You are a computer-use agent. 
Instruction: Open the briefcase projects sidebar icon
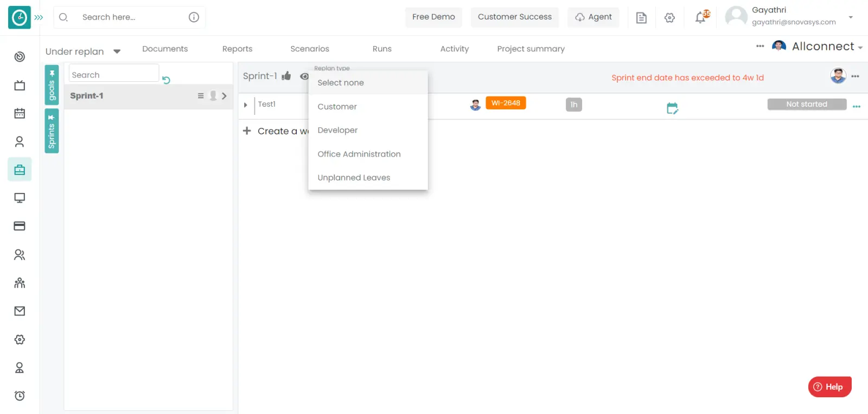click(20, 170)
